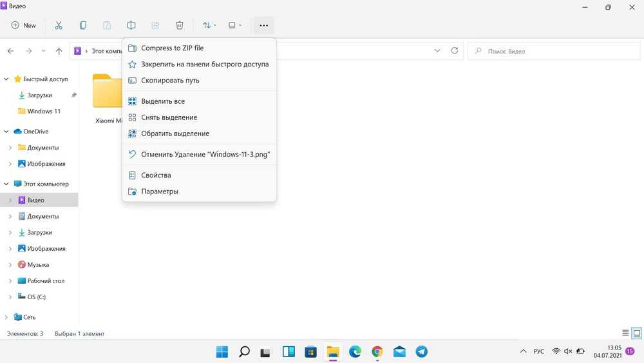The image size is (644, 363).
Task: Switch to details list view in status bar
Action: click(625, 333)
